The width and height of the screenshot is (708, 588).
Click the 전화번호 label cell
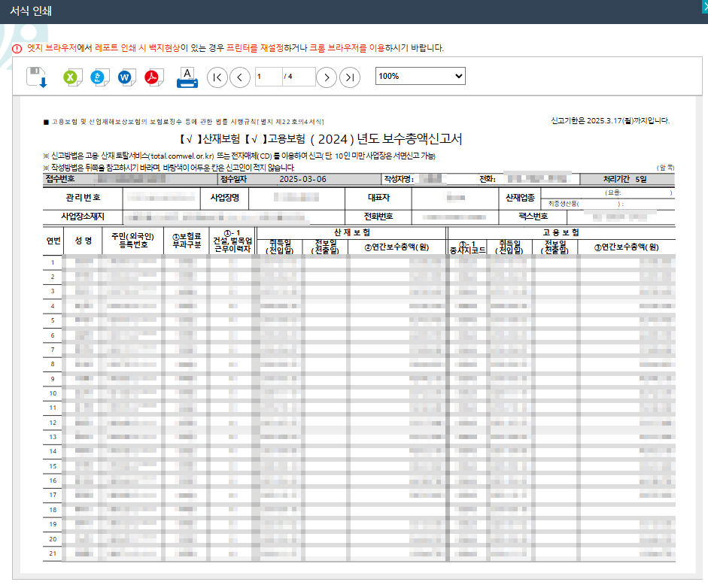378,217
